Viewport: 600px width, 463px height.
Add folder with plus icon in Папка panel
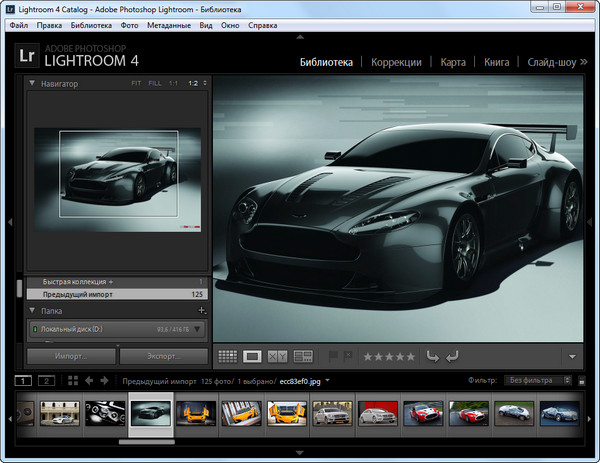(202, 311)
